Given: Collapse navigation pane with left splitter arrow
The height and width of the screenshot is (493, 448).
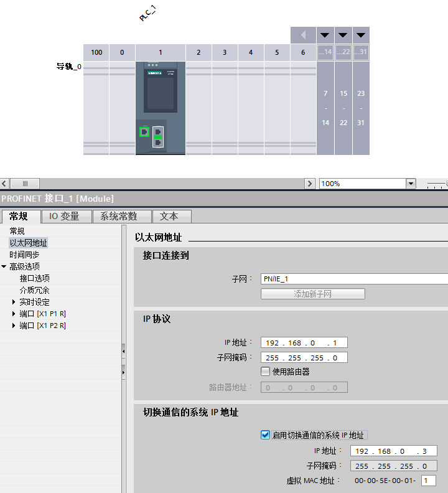Looking at the screenshot, I should [x=124, y=352].
